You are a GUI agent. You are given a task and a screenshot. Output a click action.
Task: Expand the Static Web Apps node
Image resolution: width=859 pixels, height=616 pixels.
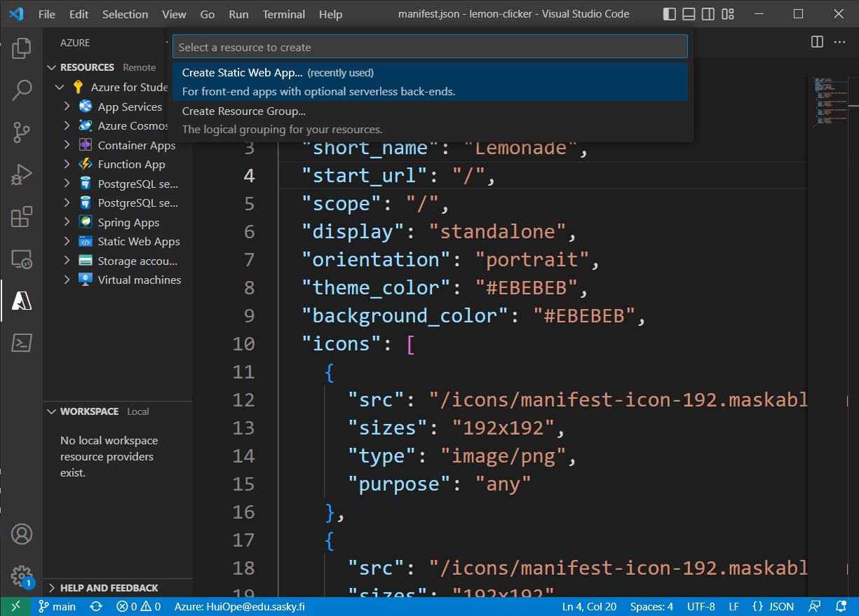(67, 241)
